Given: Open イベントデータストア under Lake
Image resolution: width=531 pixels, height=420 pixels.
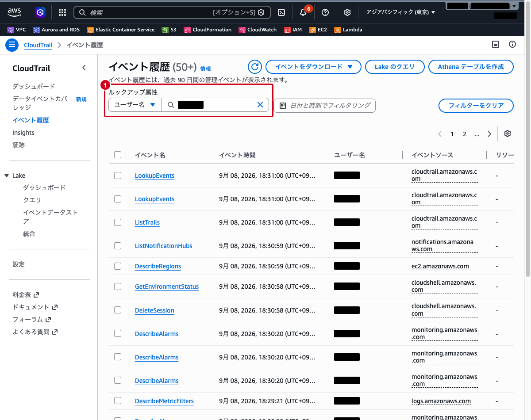Looking at the screenshot, I should 50,217.
